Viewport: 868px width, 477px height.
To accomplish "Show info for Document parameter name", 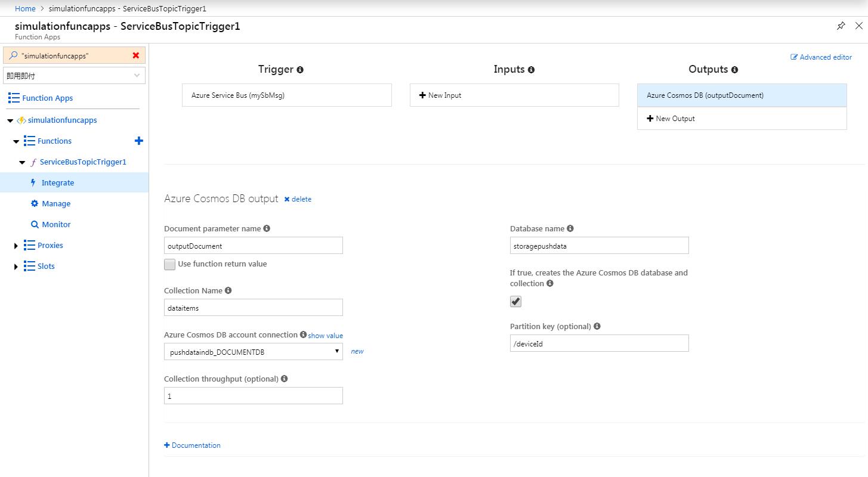I will 267,228.
